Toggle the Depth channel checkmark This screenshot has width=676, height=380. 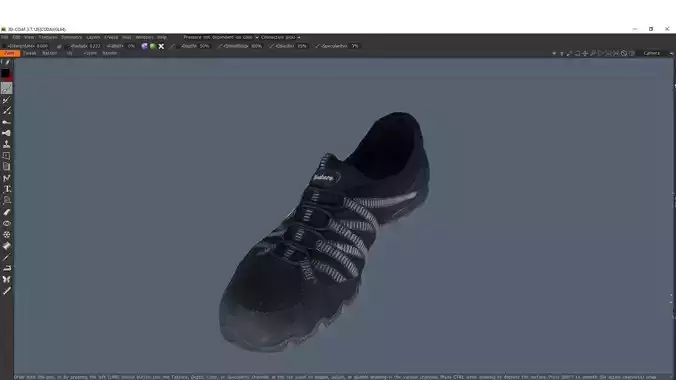pyautogui.click(x=173, y=46)
